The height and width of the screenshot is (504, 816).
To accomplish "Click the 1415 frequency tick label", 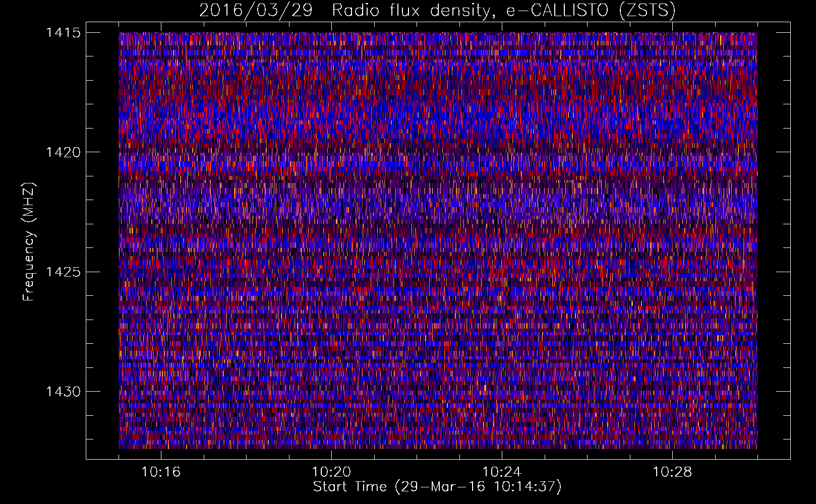I will click(63, 33).
